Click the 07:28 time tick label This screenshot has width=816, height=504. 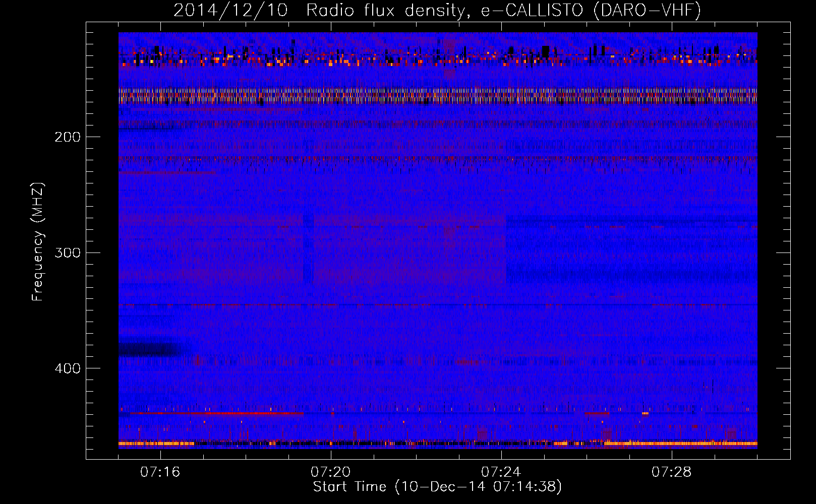pyautogui.click(x=671, y=472)
